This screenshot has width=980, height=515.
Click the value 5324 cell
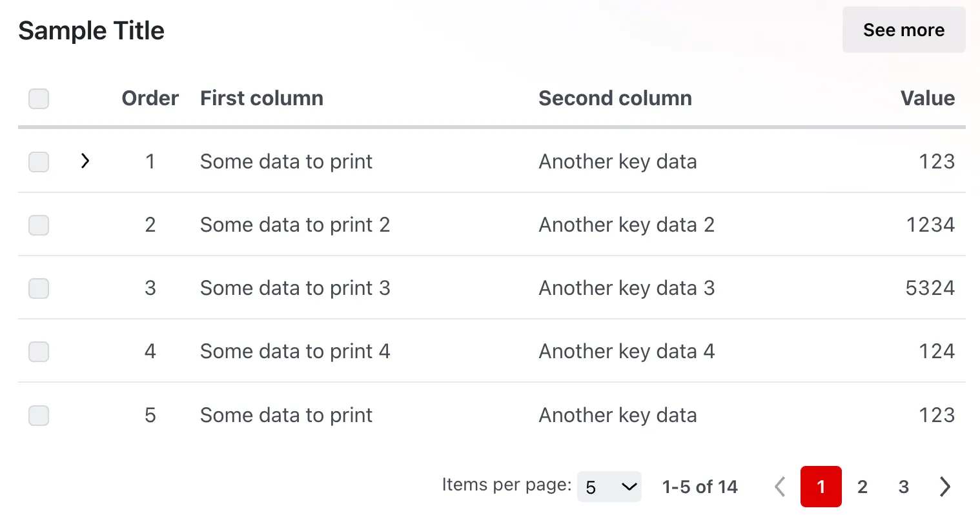pos(930,288)
